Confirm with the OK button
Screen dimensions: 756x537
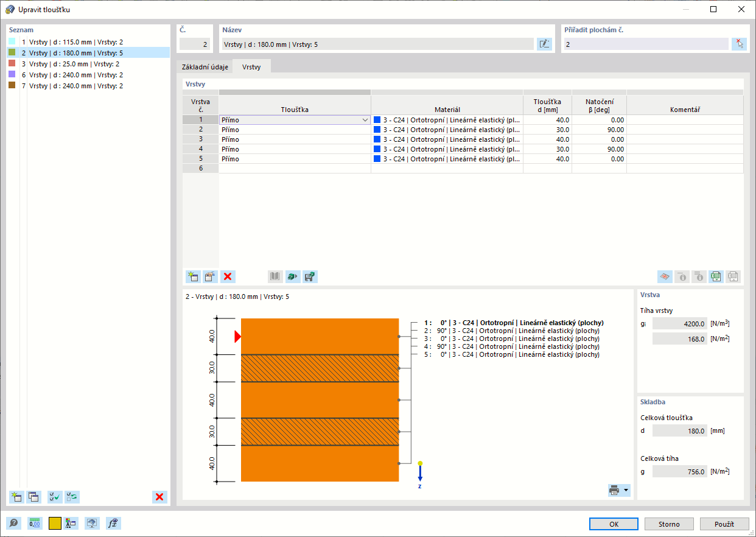pos(614,524)
